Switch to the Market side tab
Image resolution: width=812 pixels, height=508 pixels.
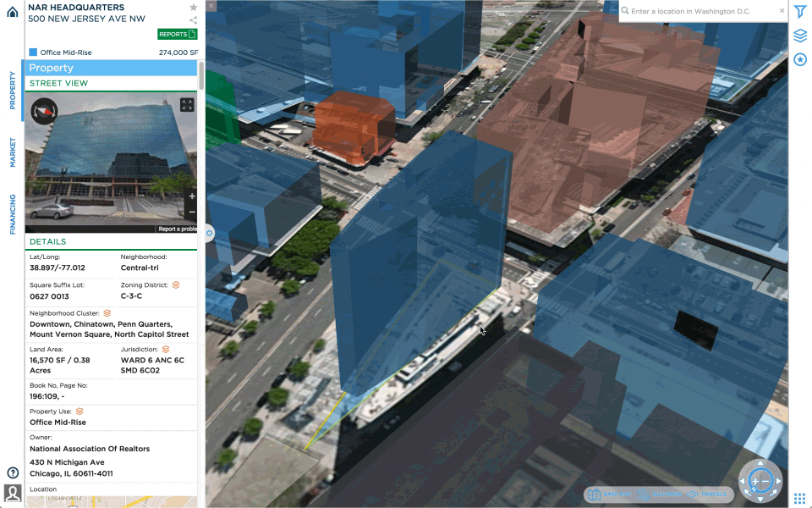[13, 152]
